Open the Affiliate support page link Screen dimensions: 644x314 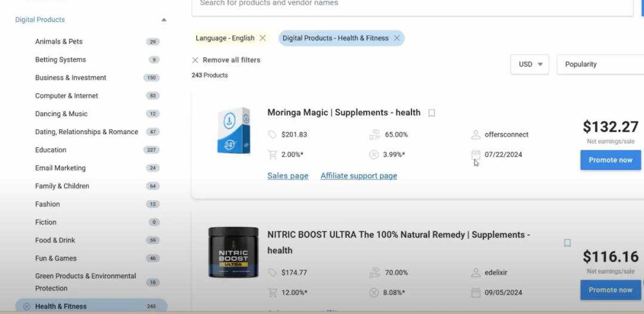tap(358, 176)
